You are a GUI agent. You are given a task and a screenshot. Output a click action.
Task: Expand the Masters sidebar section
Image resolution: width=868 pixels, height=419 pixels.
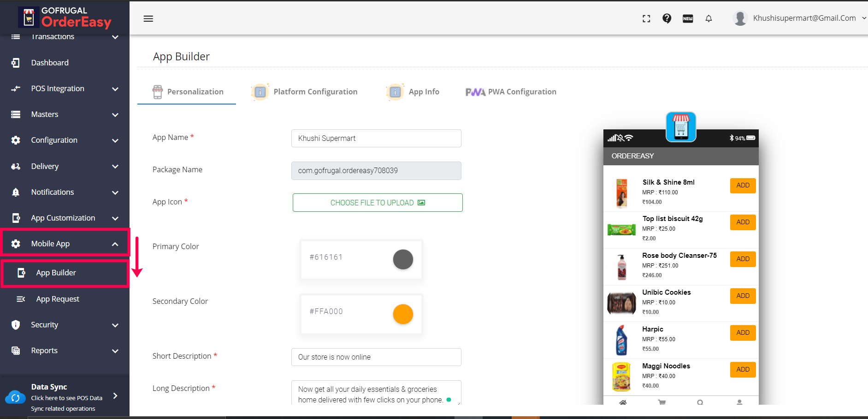[65, 114]
